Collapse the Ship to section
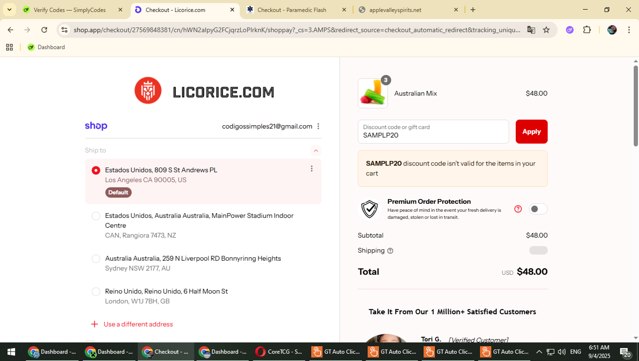The width and height of the screenshot is (639, 361). pos(316,151)
